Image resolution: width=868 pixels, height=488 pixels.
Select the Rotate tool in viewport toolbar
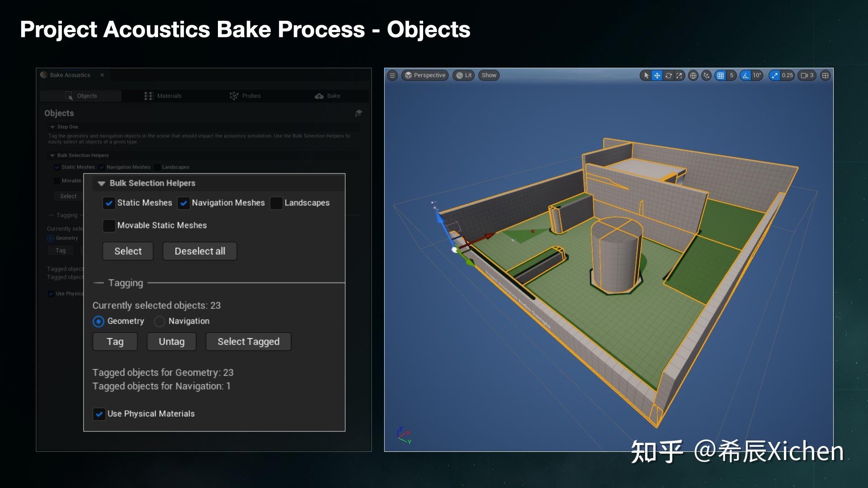pyautogui.click(x=669, y=75)
